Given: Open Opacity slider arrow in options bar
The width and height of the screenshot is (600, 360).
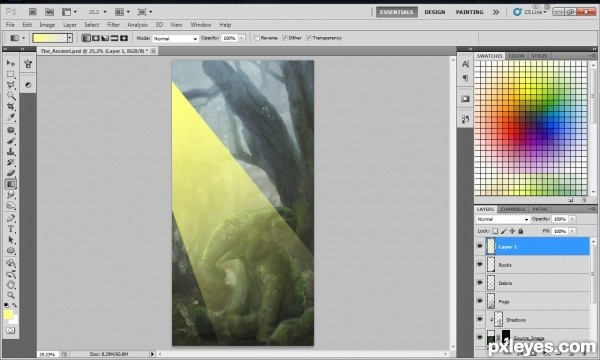Looking at the screenshot, I should click(242, 38).
